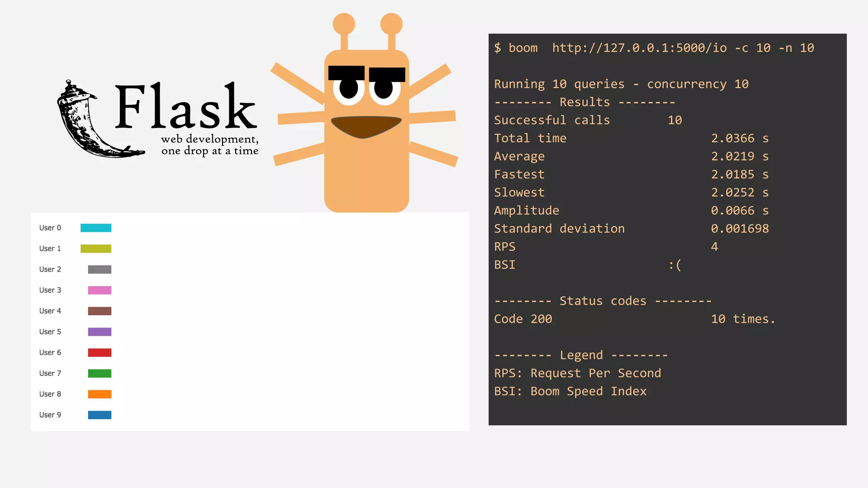Click the pink User 3 bar

pyautogui.click(x=100, y=290)
